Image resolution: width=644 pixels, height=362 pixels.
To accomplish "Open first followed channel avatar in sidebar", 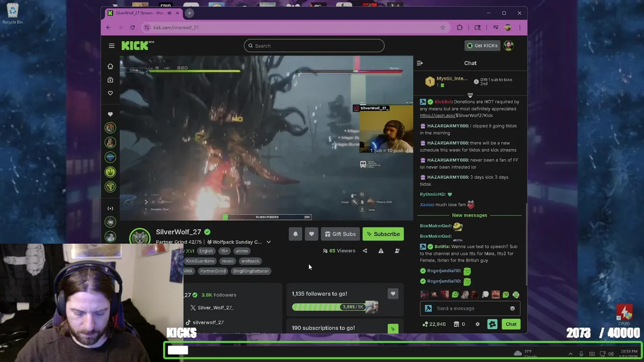I will (110, 128).
